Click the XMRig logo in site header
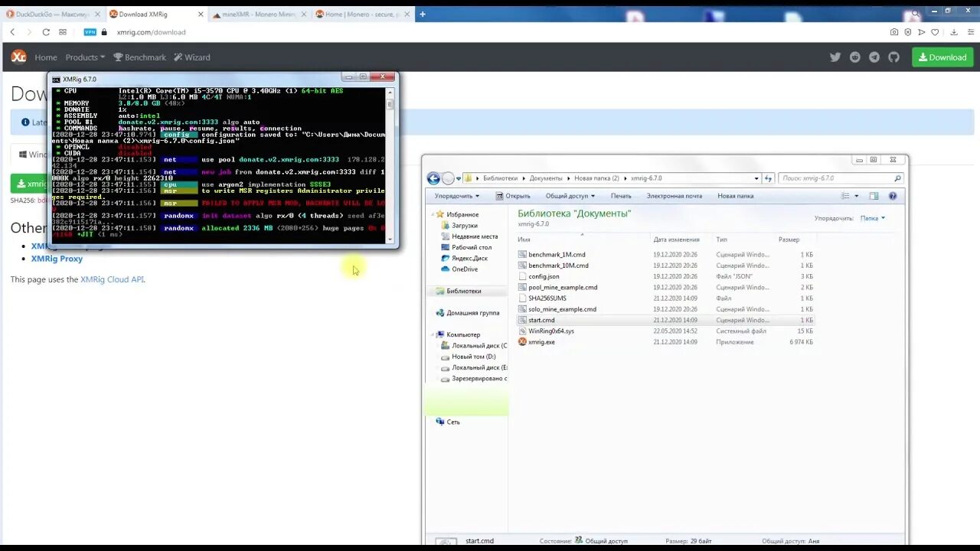 click(x=18, y=57)
